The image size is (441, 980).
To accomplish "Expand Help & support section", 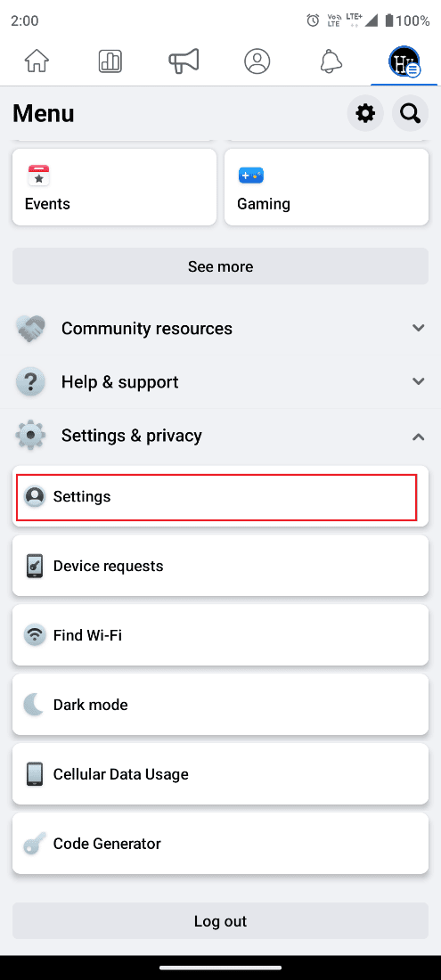I will pyautogui.click(x=221, y=382).
